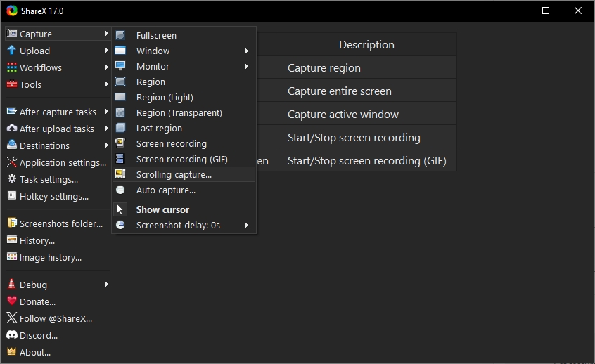Click the Hotkey settings icon
The width and height of the screenshot is (595, 364).
click(x=12, y=195)
